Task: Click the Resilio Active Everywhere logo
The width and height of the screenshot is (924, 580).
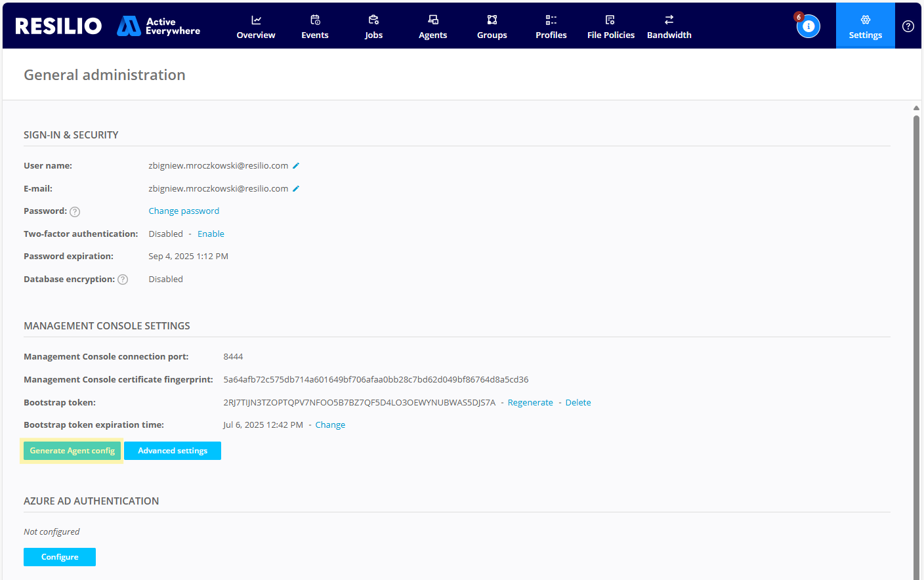Action: click(x=108, y=26)
